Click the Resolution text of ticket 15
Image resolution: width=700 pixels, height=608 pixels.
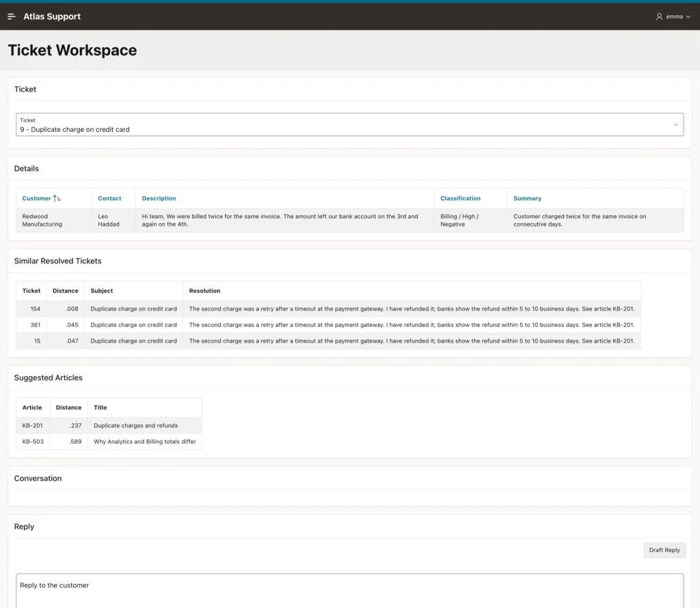click(411, 341)
